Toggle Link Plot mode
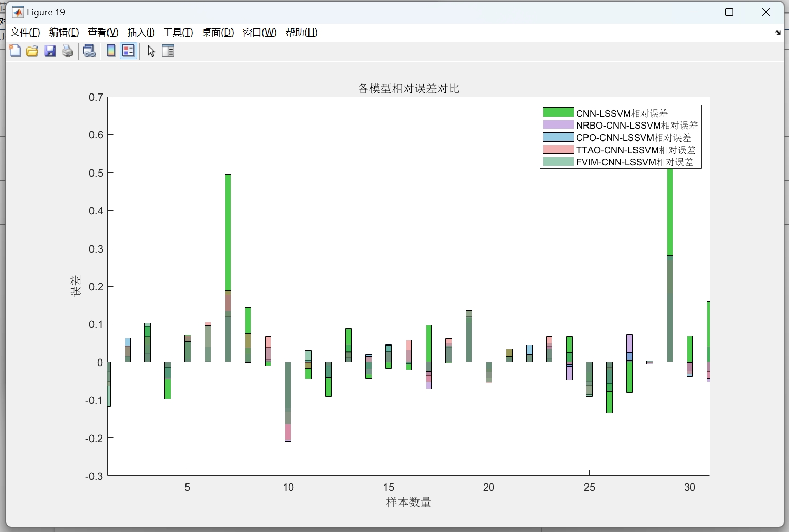The width and height of the screenshot is (789, 532). (89, 51)
